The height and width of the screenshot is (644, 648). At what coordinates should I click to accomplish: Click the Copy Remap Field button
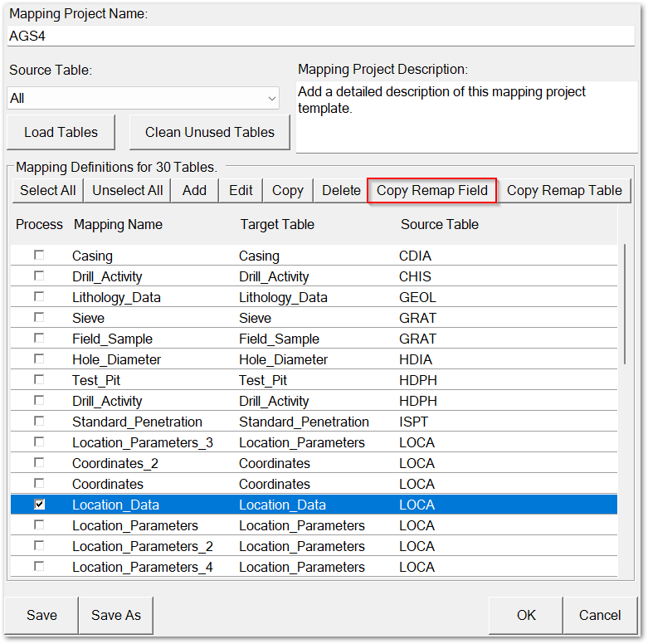pyautogui.click(x=432, y=191)
